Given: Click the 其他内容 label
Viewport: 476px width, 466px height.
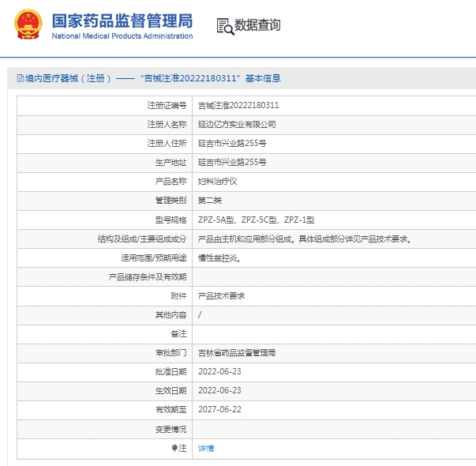Looking at the screenshot, I should click(x=171, y=315).
